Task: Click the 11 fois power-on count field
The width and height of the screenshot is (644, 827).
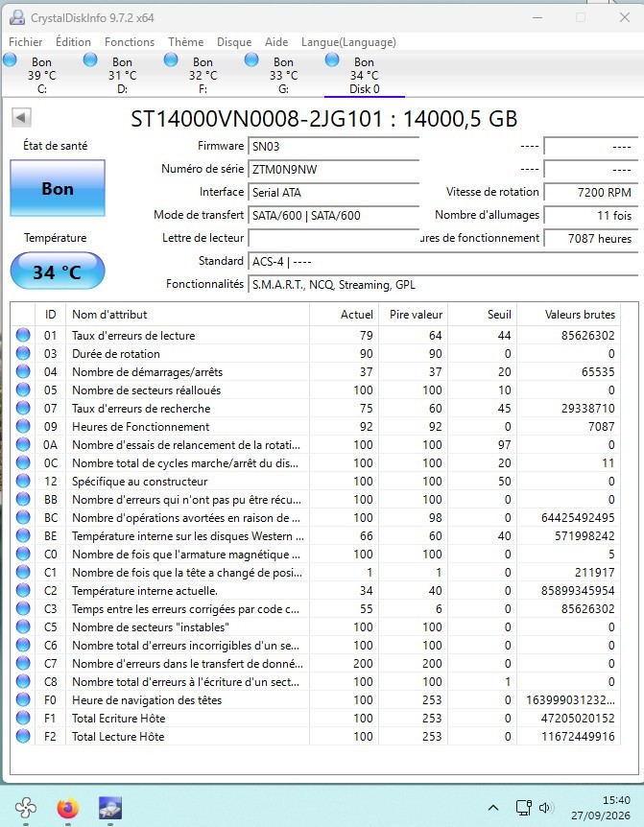Action: [590, 215]
